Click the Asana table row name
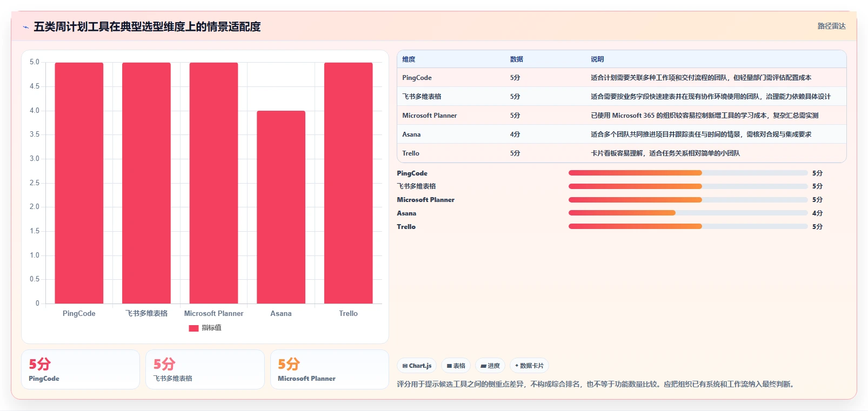 [x=411, y=134]
